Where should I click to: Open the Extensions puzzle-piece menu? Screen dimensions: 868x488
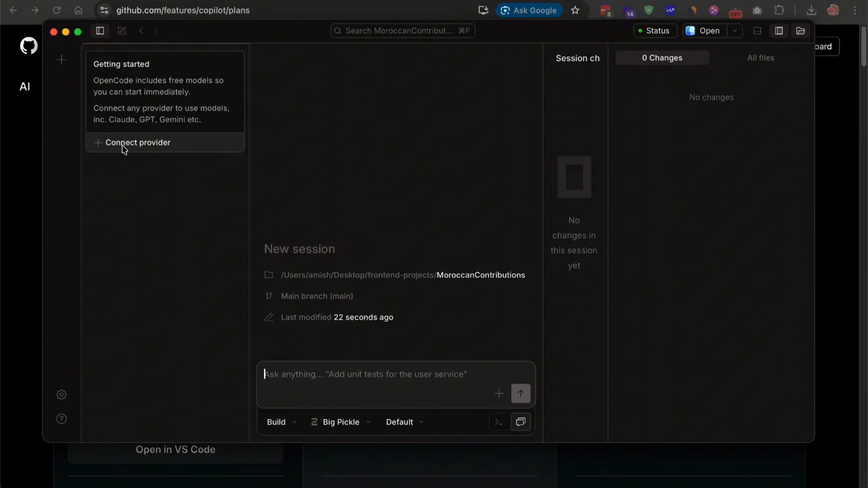779,10
